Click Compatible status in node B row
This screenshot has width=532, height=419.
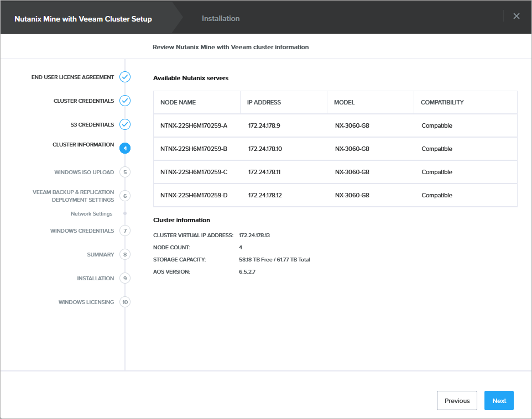pyautogui.click(x=437, y=149)
